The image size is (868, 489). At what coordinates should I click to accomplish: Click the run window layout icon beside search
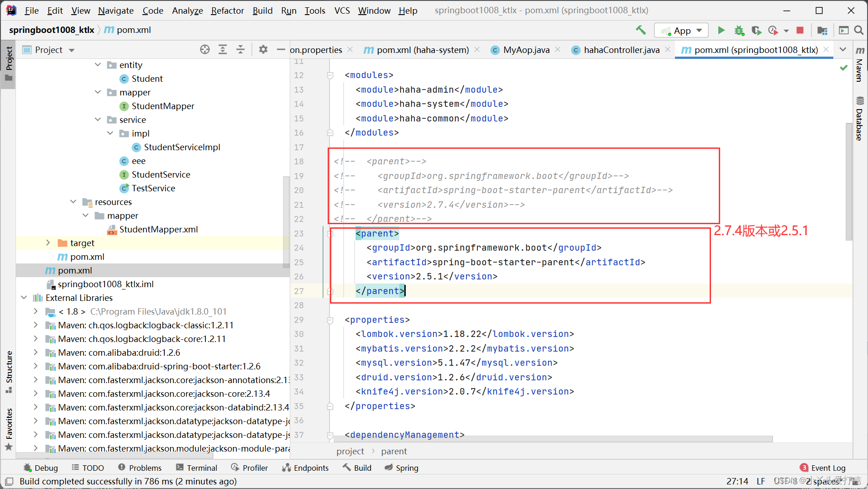click(844, 30)
